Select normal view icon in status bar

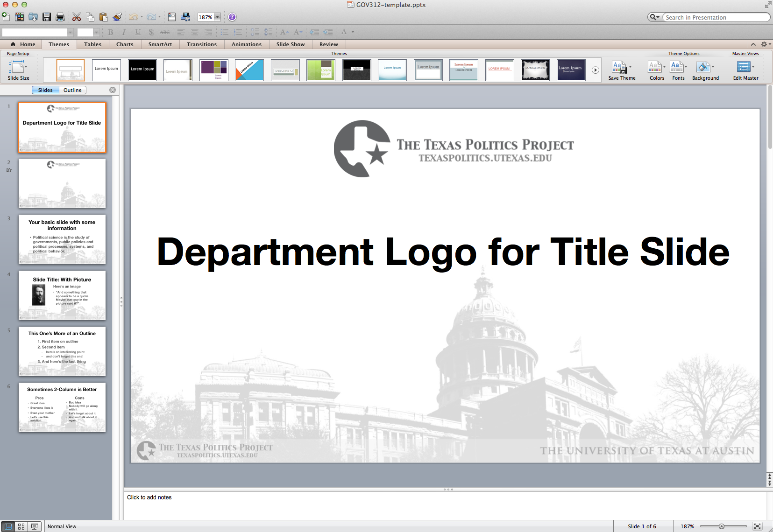[8, 526]
